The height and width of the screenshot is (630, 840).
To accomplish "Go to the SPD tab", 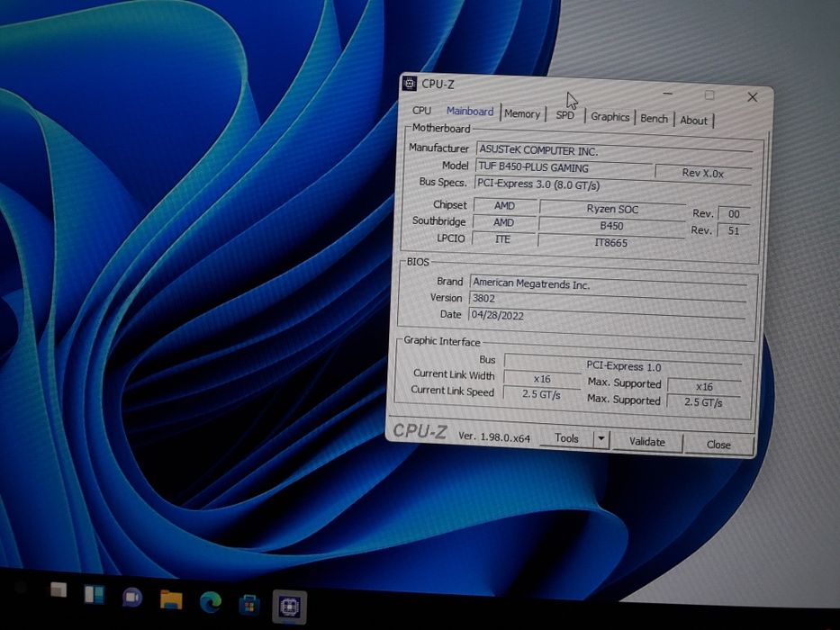I will click(x=565, y=115).
